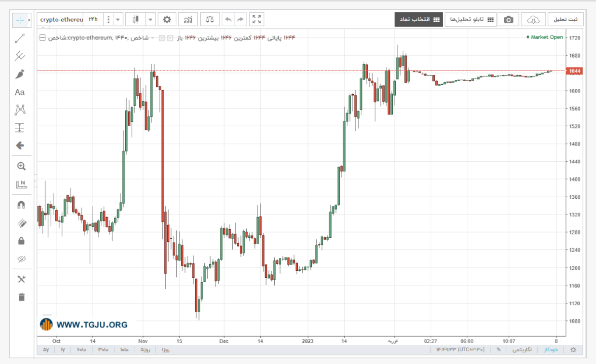Viewport: 596px width, 364px height.
Task: Hide all drawings with eye icon
Action: 21,259
